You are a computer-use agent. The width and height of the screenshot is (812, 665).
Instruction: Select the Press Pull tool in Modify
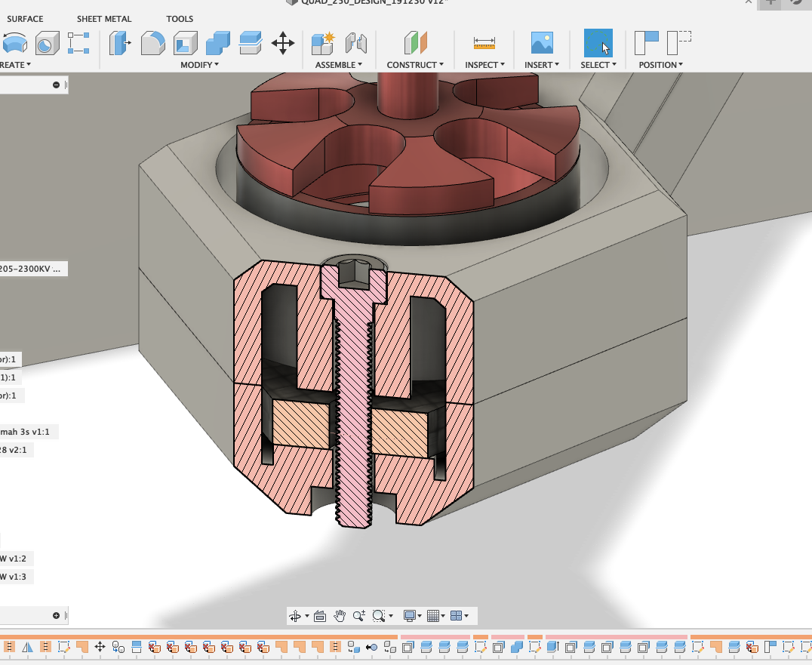120,43
